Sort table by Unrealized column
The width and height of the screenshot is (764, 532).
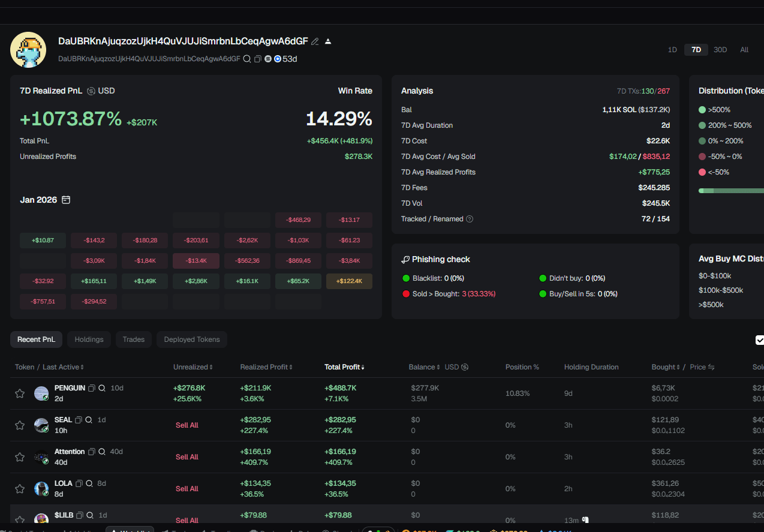(x=193, y=367)
